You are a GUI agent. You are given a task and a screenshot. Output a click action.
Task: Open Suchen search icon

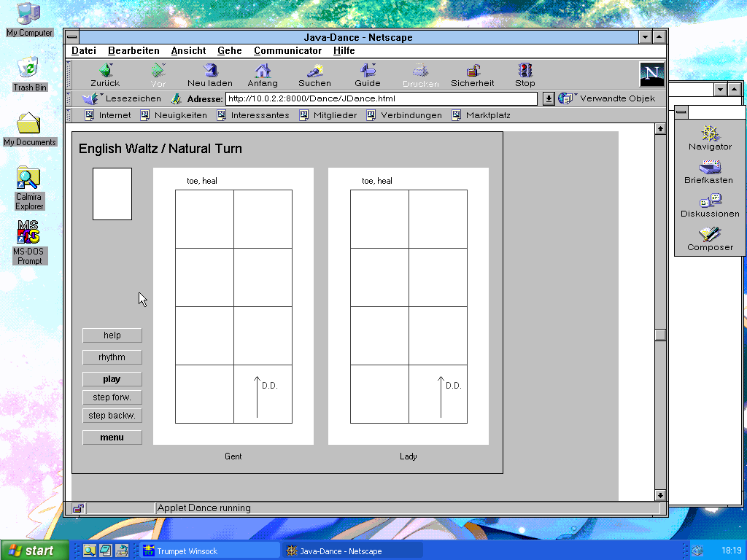(x=315, y=71)
